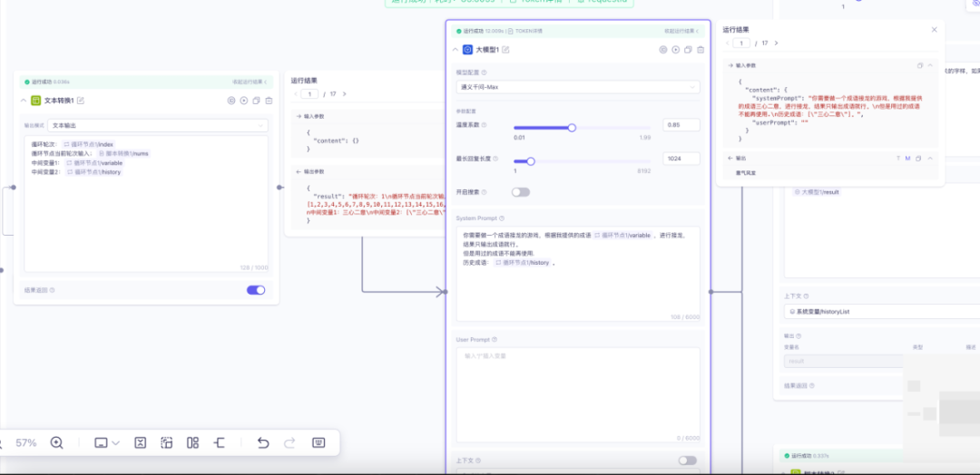This screenshot has height=475, width=980.
Task: Delete the 文本转换1 node with trash icon
Action: coord(269,100)
